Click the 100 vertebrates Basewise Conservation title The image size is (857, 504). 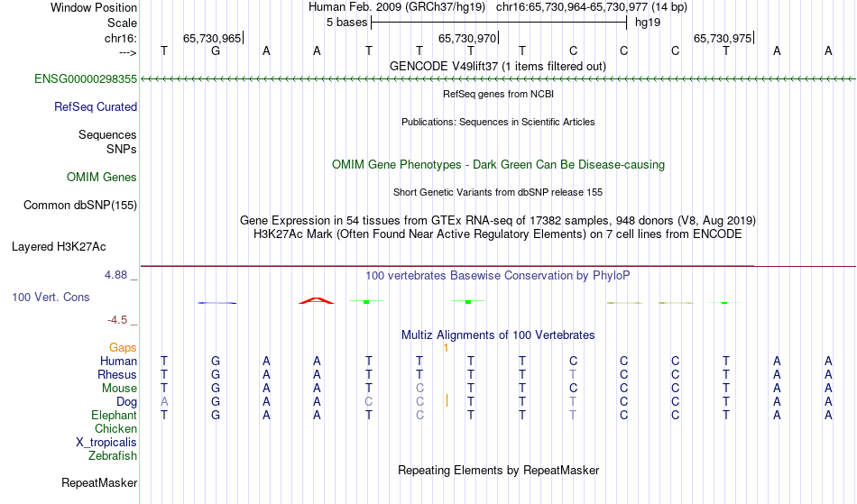pyautogui.click(x=498, y=275)
